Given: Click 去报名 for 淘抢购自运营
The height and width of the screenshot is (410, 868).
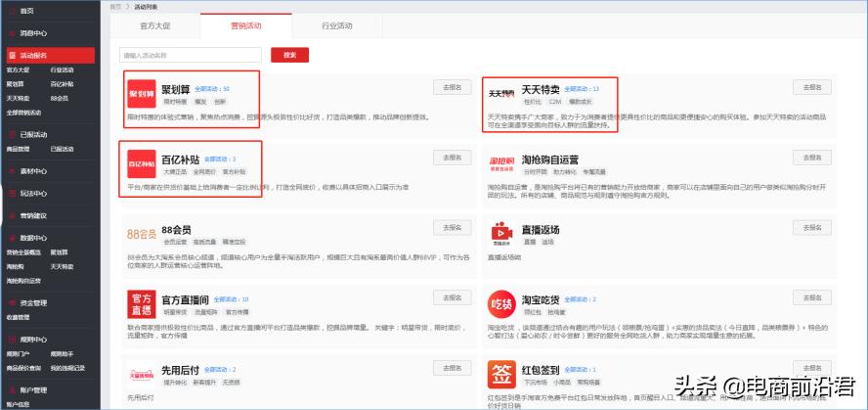Looking at the screenshot, I should (812, 158).
